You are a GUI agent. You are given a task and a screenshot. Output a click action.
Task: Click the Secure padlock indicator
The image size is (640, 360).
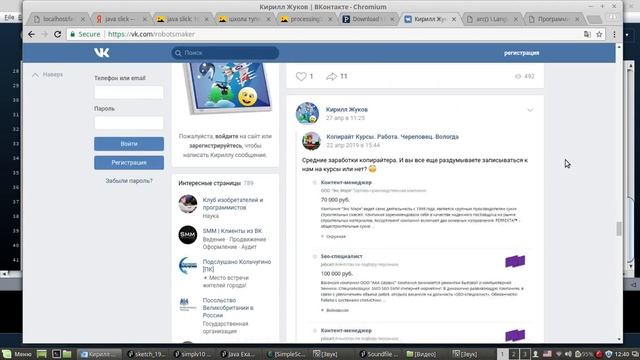[x=73, y=34]
